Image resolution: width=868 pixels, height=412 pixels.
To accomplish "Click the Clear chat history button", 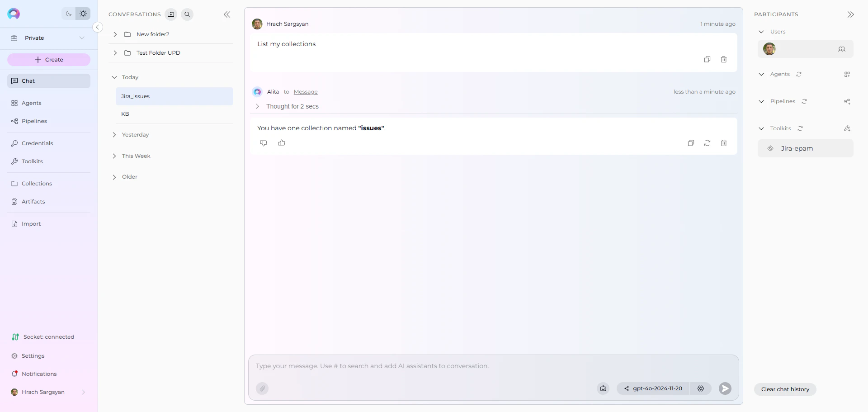I will 785,389.
